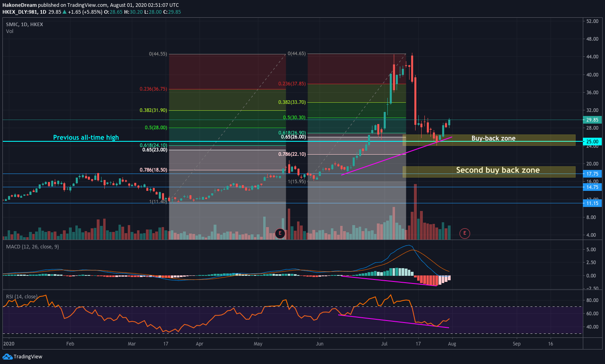Click the 0.382(31.90) Fibonacci level label
Image resolution: width=605 pixels, height=364 pixels.
coord(153,110)
